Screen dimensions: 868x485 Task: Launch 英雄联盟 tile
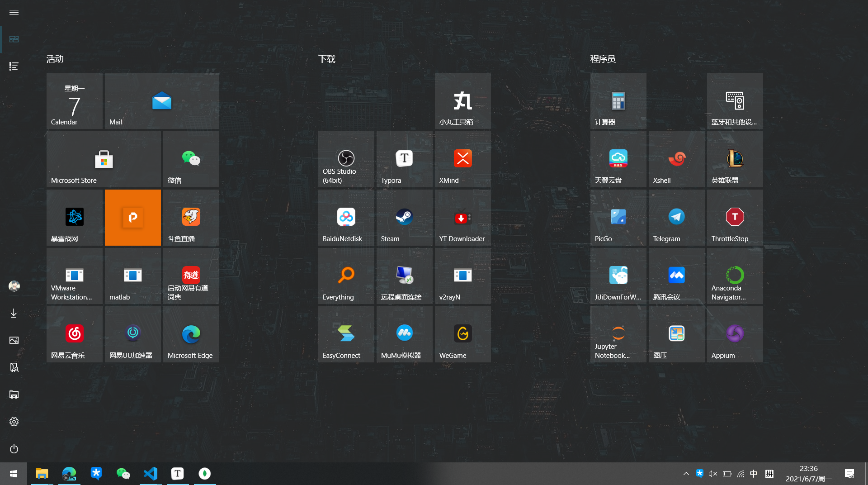coord(735,159)
